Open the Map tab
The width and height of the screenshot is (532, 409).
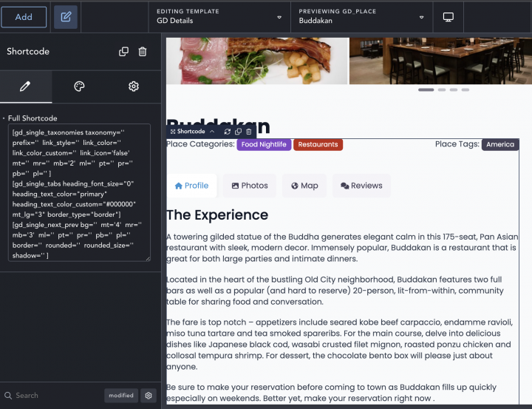[x=304, y=186]
